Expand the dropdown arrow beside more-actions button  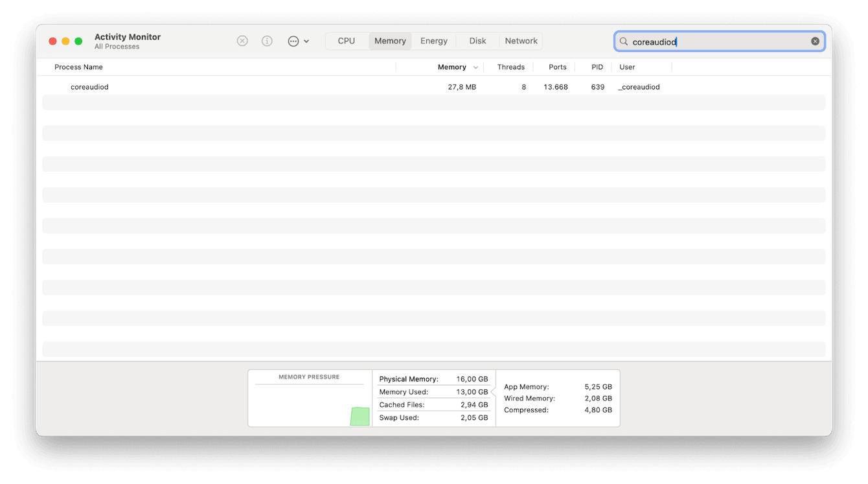pos(306,41)
